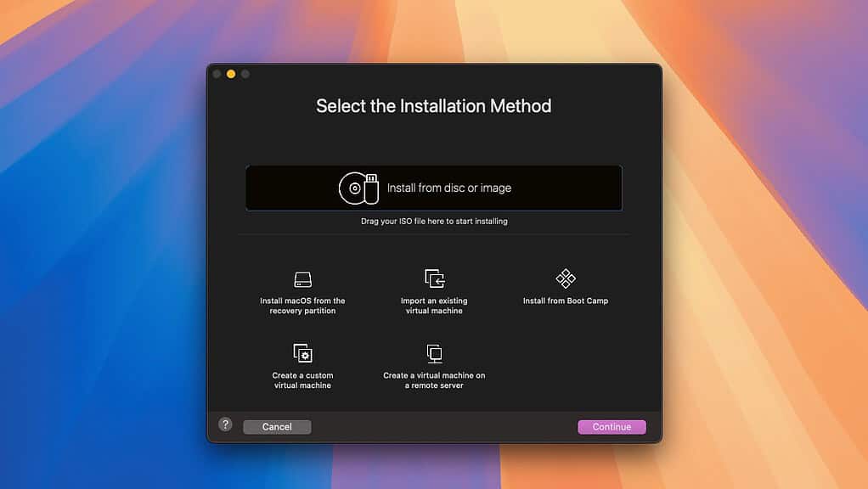Viewport: 868px width, 489px height.
Task: Click the dimmed close button in title bar
Action: pos(217,75)
